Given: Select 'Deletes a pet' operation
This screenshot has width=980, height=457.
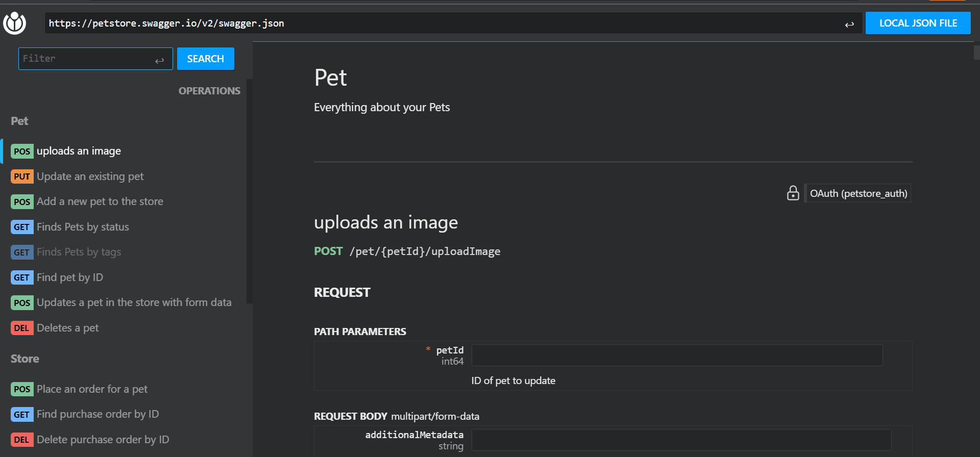Looking at the screenshot, I should tap(68, 328).
